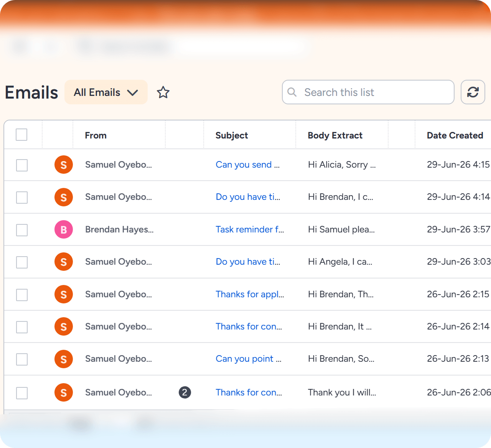The width and height of the screenshot is (491, 448).
Task: Focus the 'Search this list' field
Action: (x=368, y=92)
